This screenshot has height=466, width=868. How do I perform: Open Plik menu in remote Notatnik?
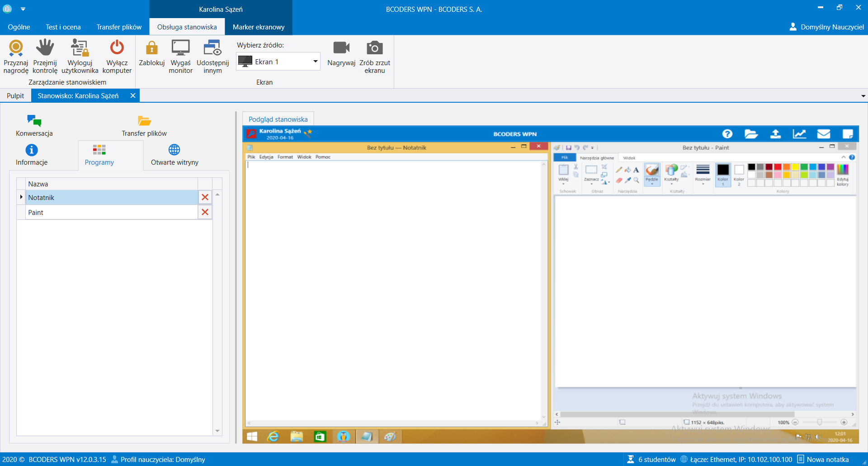pos(251,157)
